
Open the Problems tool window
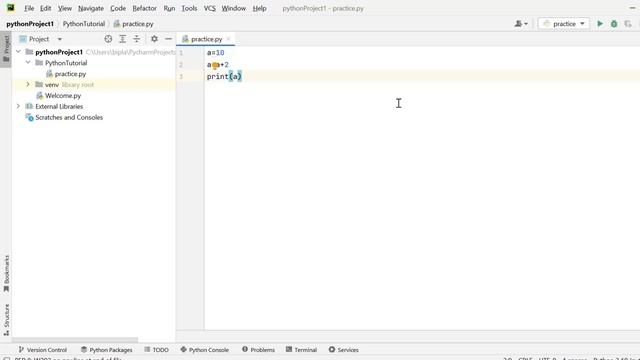point(258,350)
